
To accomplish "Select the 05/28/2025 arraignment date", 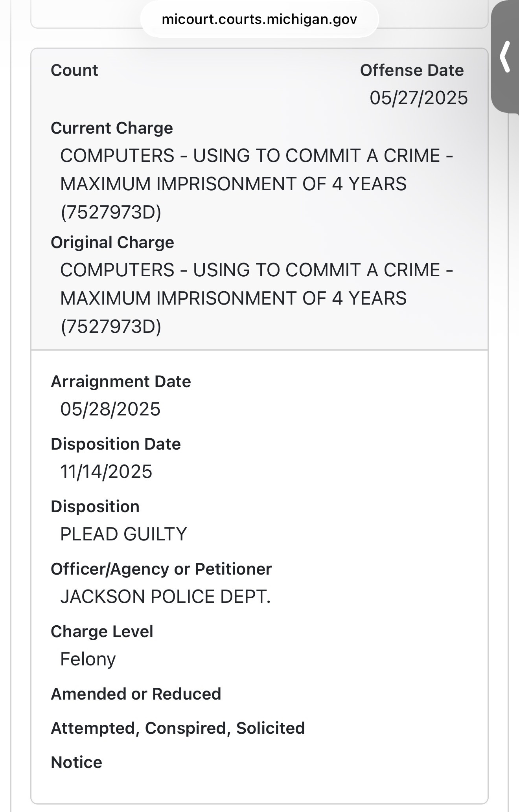I will click(110, 409).
